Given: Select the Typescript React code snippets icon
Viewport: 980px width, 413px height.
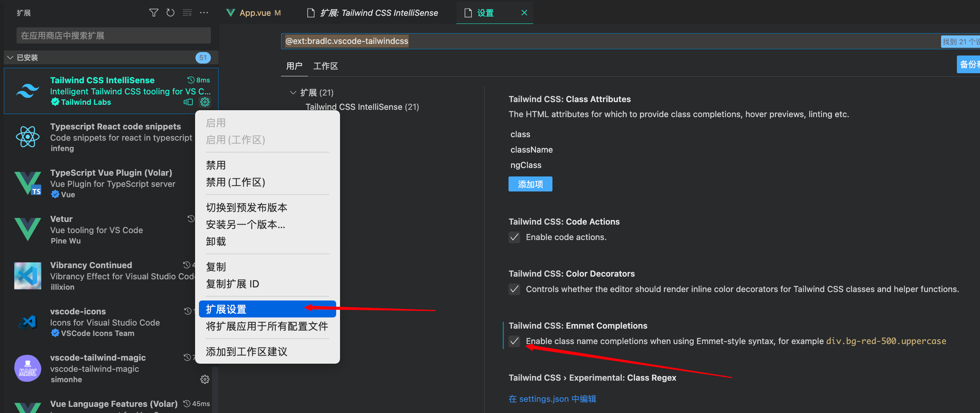Looking at the screenshot, I should [27, 137].
